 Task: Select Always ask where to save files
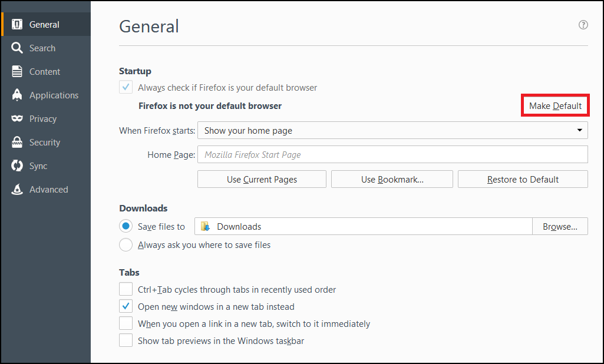tap(126, 244)
